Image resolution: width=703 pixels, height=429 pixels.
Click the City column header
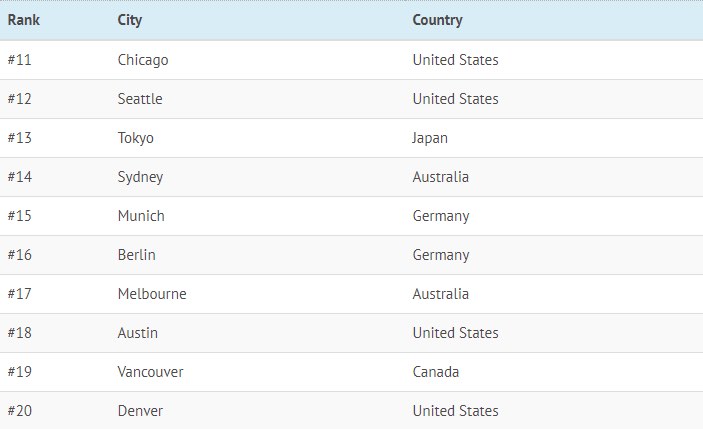[130, 20]
